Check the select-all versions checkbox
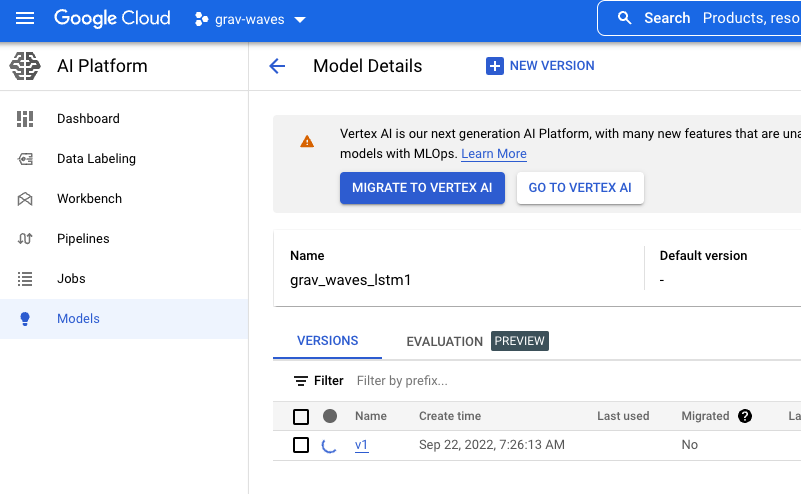 (301, 416)
